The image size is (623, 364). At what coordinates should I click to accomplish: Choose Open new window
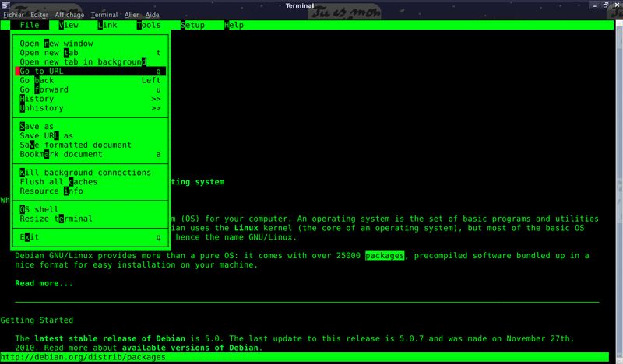coord(90,44)
